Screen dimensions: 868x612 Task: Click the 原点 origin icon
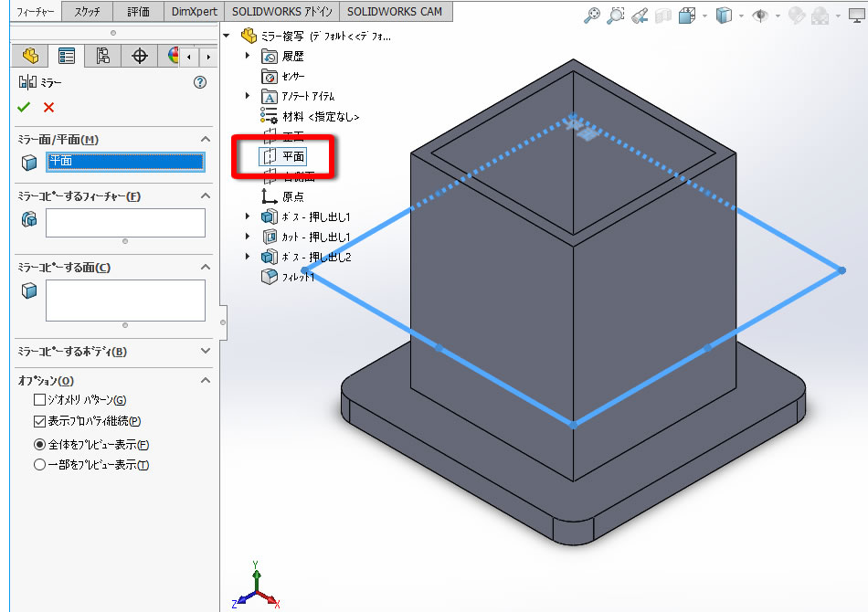pyautogui.click(x=269, y=196)
